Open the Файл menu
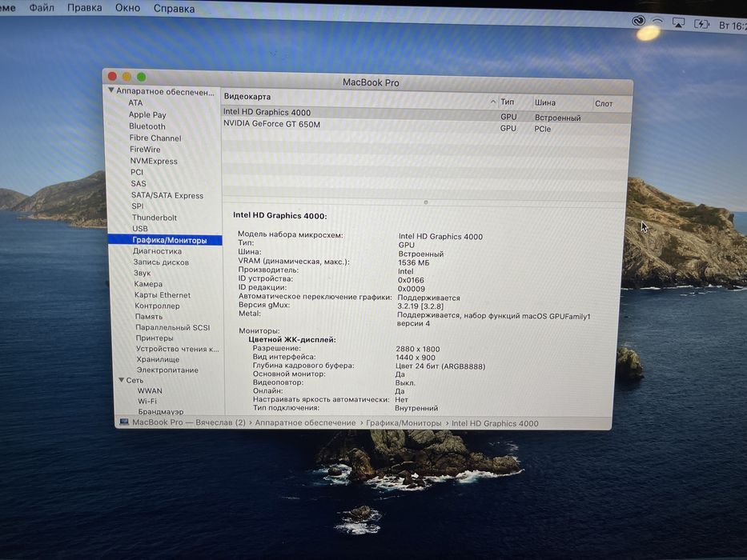The image size is (747, 560). click(x=42, y=8)
